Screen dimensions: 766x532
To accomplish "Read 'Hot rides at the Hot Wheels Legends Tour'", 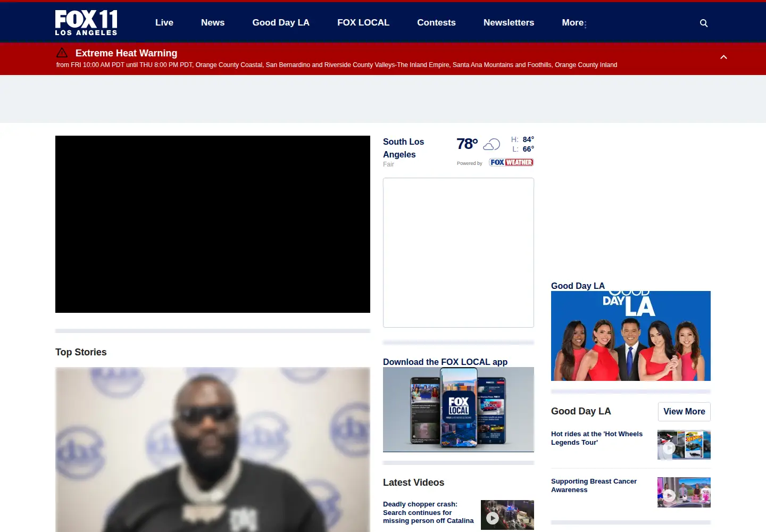I will pos(597,438).
